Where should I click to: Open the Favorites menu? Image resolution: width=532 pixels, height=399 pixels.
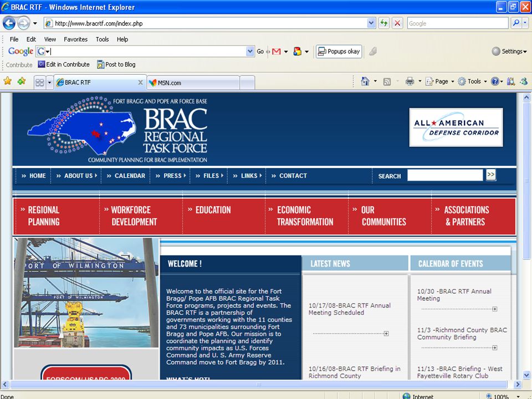pyautogui.click(x=76, y=39)
